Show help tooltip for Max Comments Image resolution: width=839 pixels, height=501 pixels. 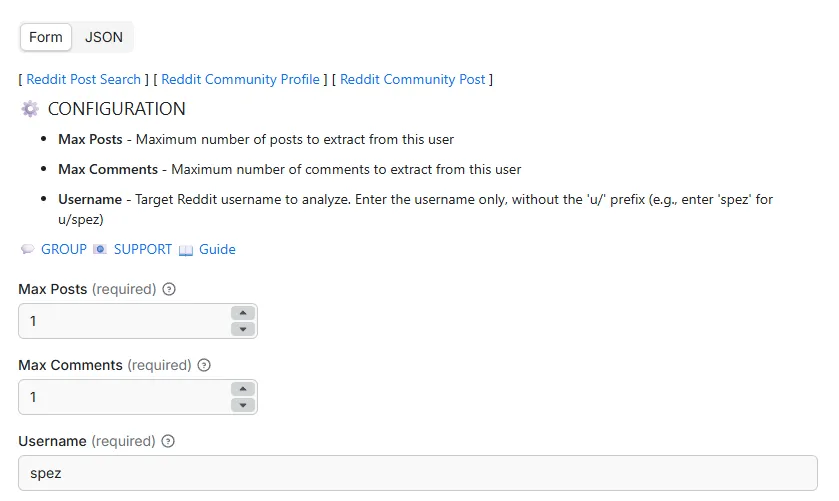pos(204,365)
